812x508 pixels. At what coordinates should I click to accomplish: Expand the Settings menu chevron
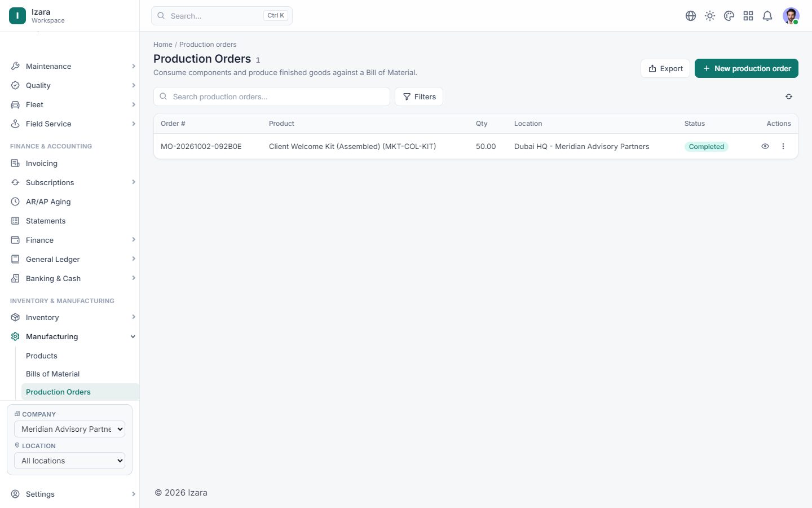click(134, 494)
